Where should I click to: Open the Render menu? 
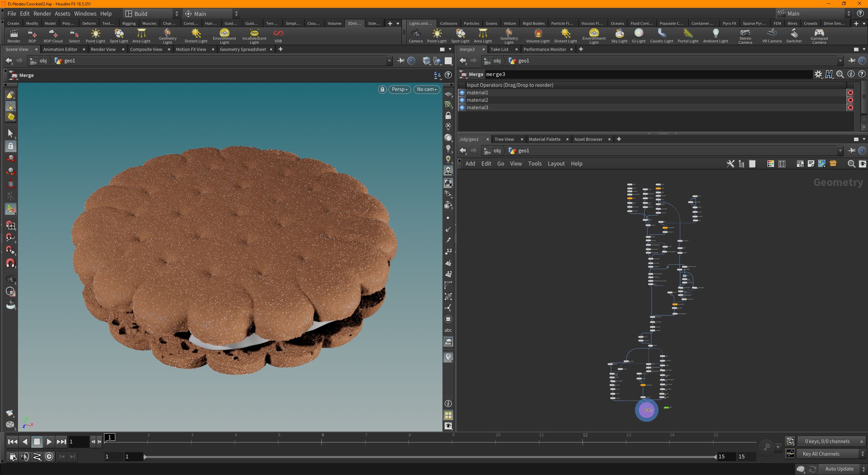pyautogui.click(x=42, y=14)
